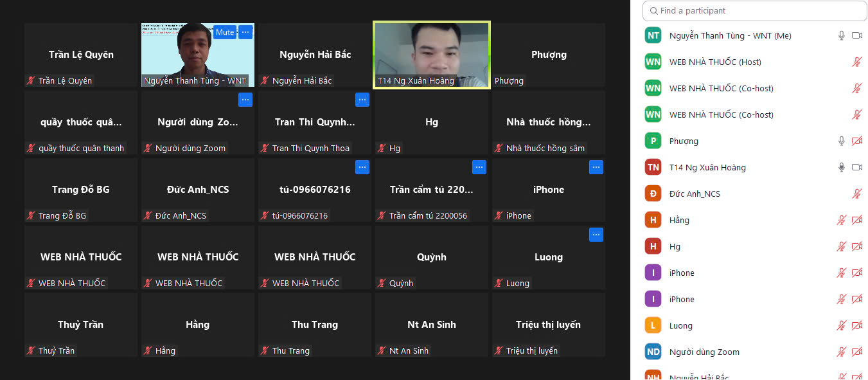Image resolution: width=868 pixels, height=380 pixels.
Task: Click the Mute button on Nguyễn Thanh Tùng tile
Action: tap(224, 32)
